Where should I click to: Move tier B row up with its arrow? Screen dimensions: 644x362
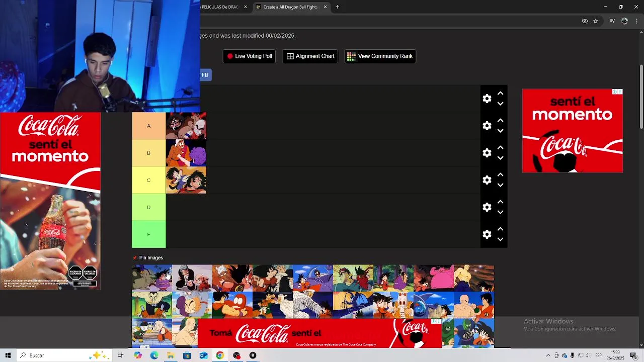[x=500, y=148]
